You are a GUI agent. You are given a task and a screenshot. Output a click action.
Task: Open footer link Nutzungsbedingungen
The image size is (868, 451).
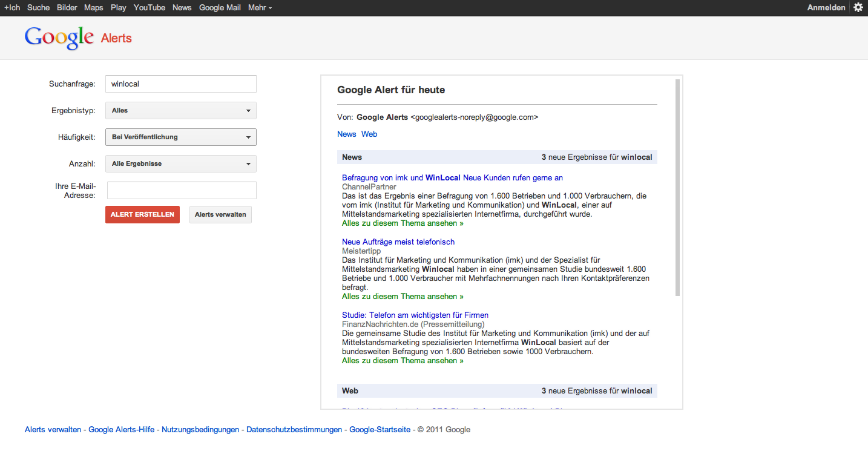click(200, 430)
